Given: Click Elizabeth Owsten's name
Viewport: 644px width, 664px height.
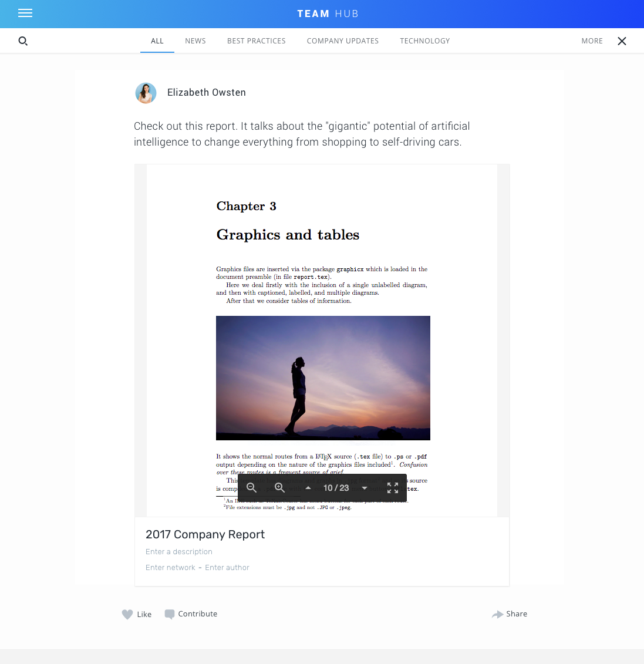Looking at the screenshot, I should [x=206, y=92].
